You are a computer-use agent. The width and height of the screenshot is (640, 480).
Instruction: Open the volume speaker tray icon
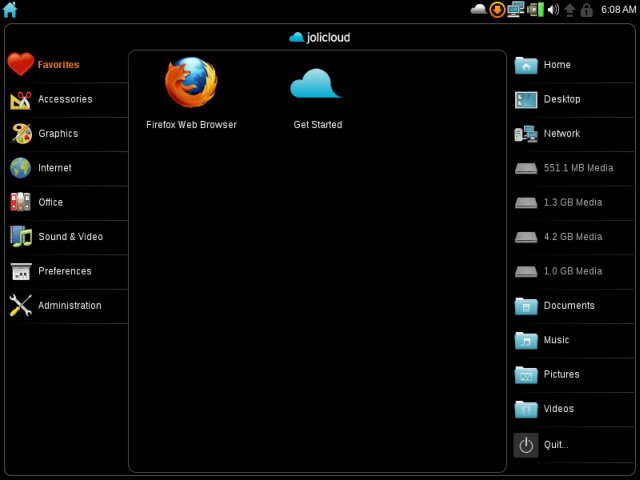(x=553, y=10)
